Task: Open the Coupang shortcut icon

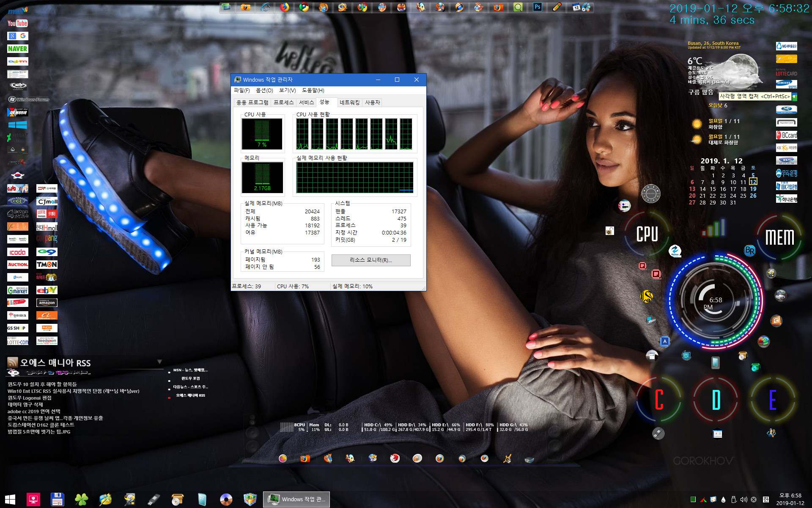Action: click(x=47, y=239)
